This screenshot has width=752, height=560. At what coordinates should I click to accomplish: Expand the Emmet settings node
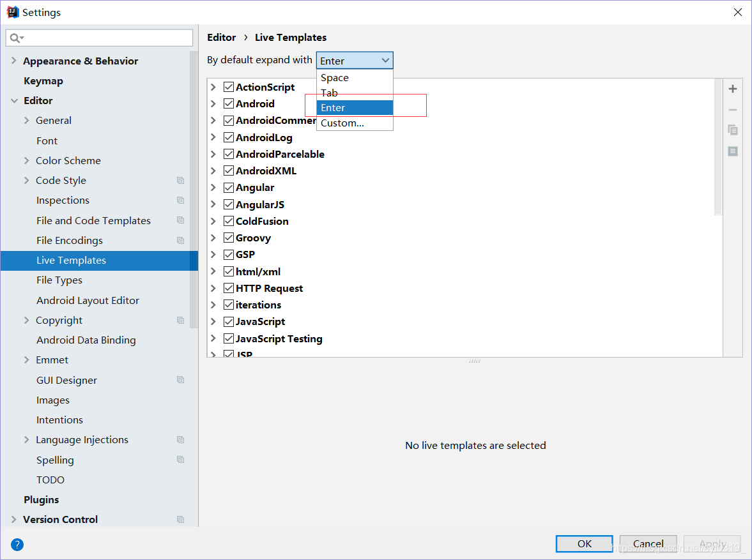[27, 360]
